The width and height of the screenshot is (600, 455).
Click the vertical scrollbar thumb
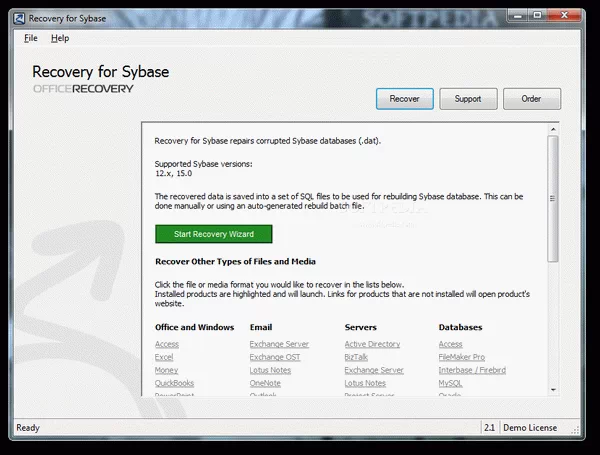coord(553,199)
